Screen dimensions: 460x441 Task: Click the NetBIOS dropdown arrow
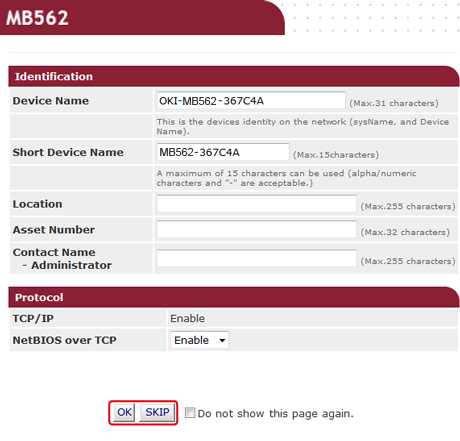click(222, 340)
